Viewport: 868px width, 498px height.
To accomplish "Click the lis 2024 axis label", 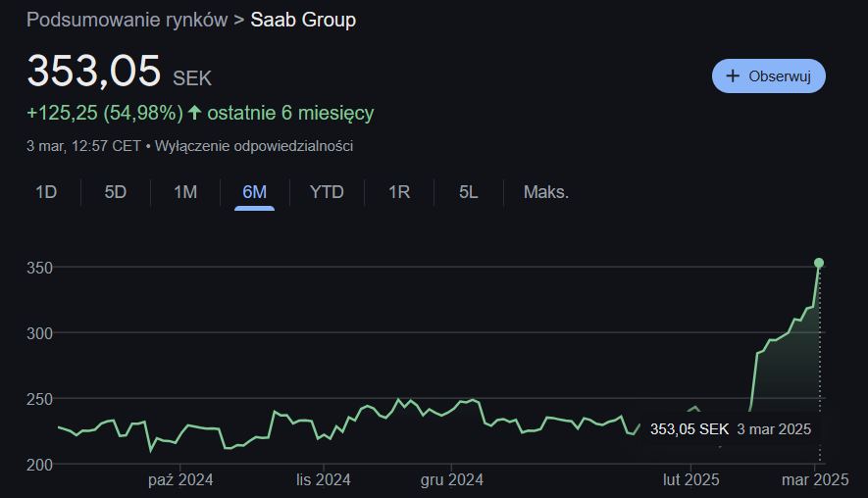I will point(324,480).
